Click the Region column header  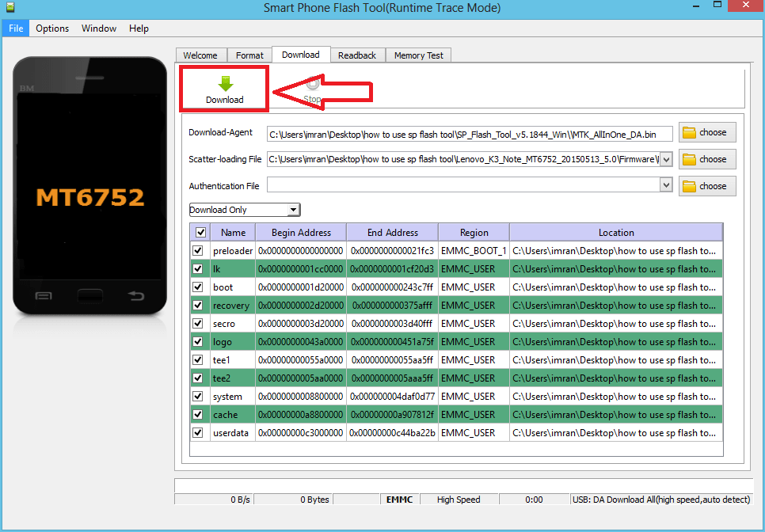tap(474, 233)
